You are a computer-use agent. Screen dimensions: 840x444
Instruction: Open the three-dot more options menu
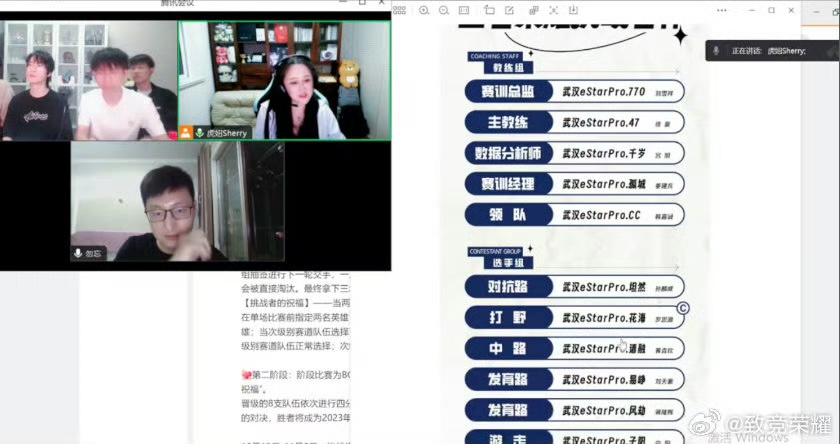722,10
